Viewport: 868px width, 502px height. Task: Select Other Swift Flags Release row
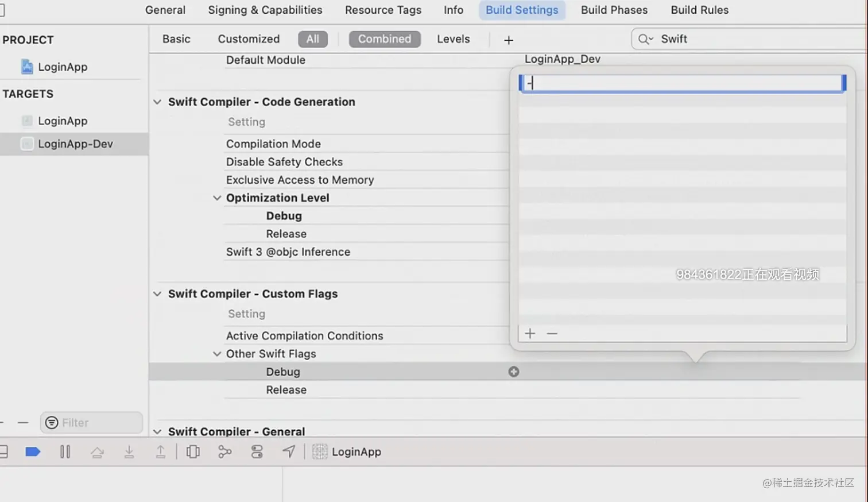(x=286, y=390)
